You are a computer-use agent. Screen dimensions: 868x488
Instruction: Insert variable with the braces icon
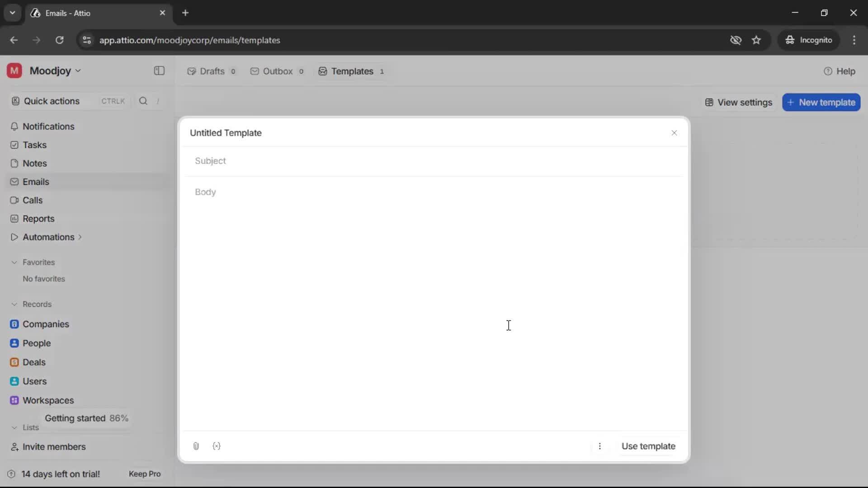217,446
